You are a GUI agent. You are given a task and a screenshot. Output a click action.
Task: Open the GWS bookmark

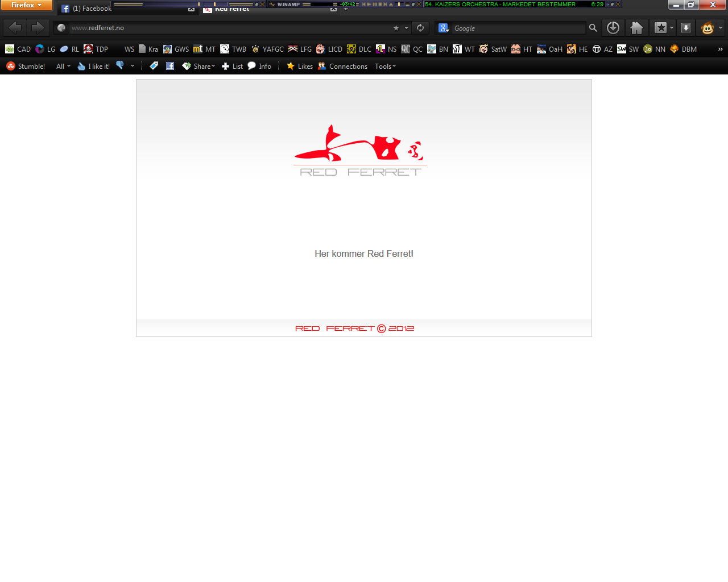click(176, 49)
